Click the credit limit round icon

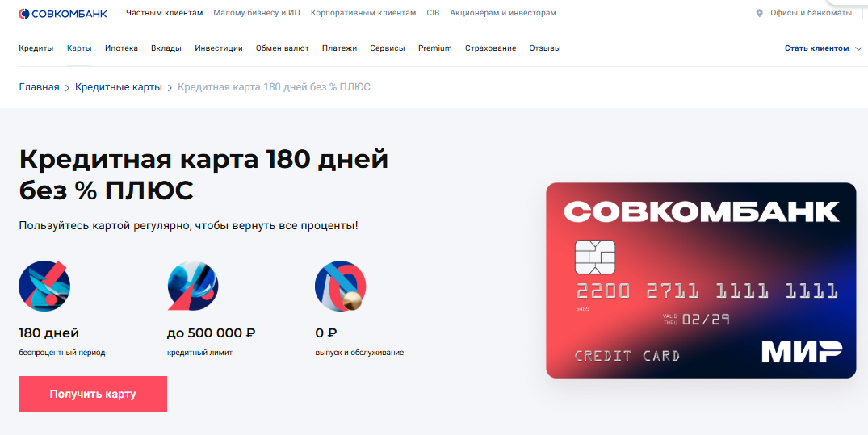coord(193,286)
